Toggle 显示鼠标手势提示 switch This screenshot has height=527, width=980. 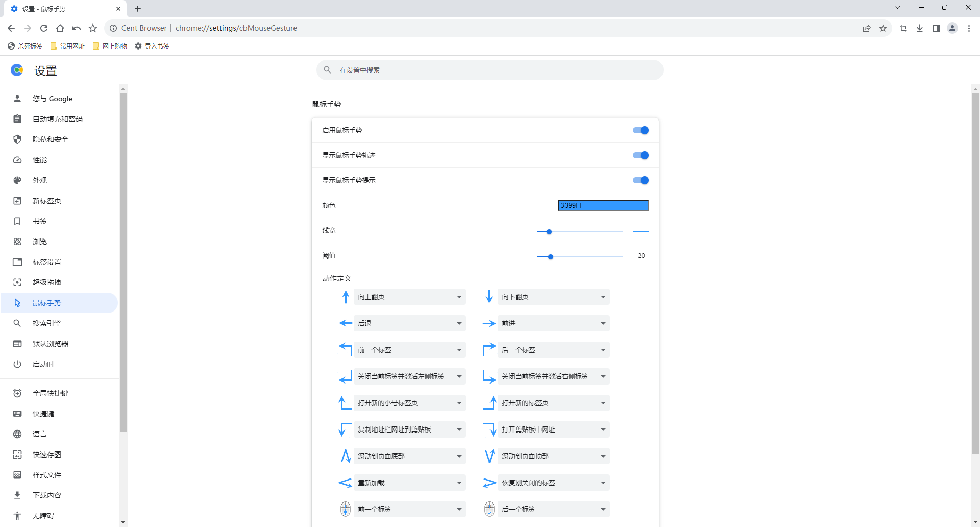(x=641, y=180)
